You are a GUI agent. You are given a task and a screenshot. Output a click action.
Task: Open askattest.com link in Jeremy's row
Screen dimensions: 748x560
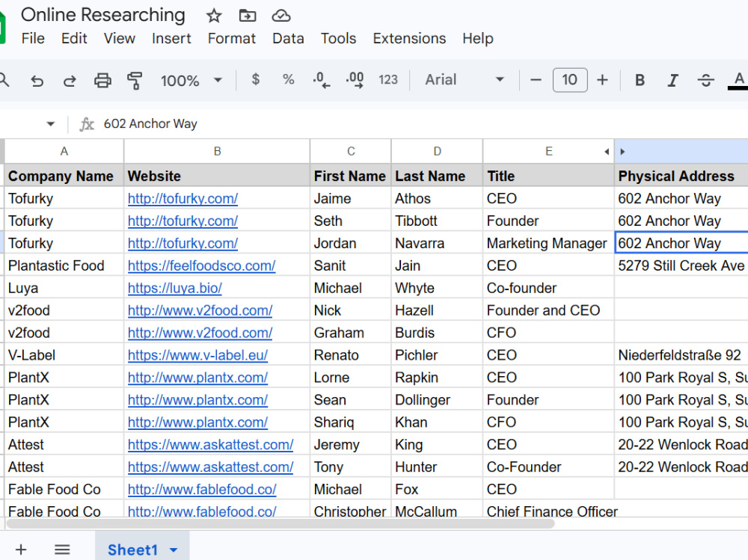click(210, 445)
